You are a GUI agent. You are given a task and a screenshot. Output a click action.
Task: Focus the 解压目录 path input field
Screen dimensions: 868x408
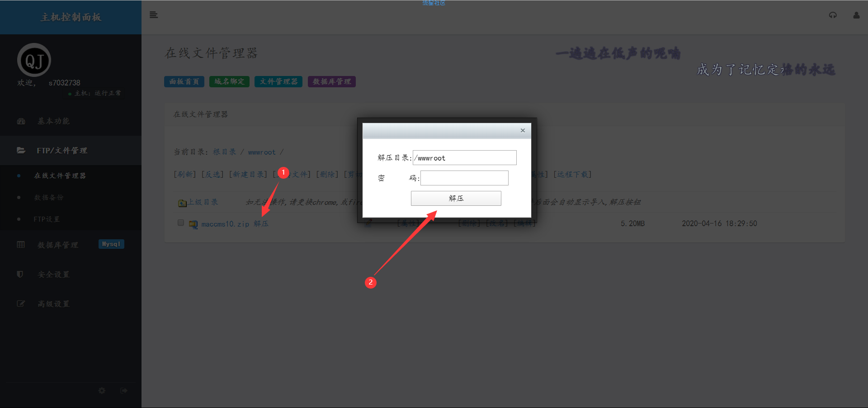tap(465, 157)
